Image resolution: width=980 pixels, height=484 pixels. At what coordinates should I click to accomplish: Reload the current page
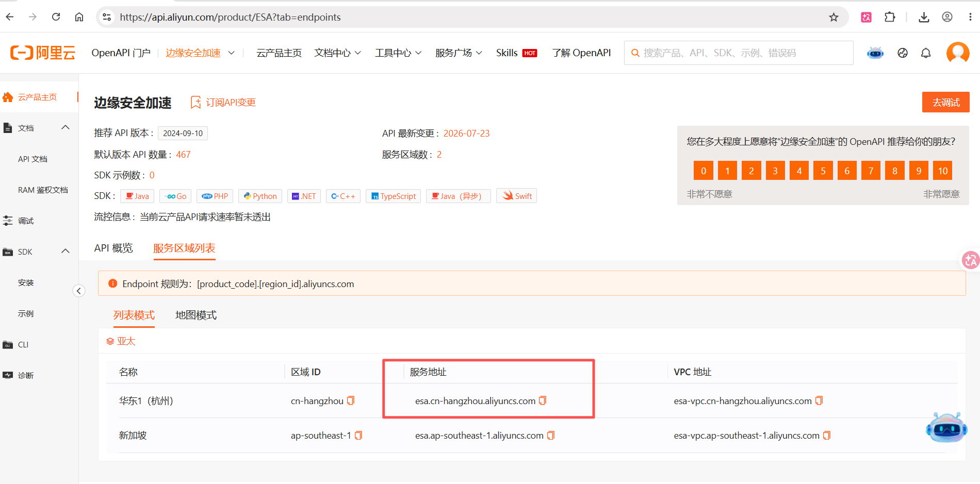click(56, 17)
